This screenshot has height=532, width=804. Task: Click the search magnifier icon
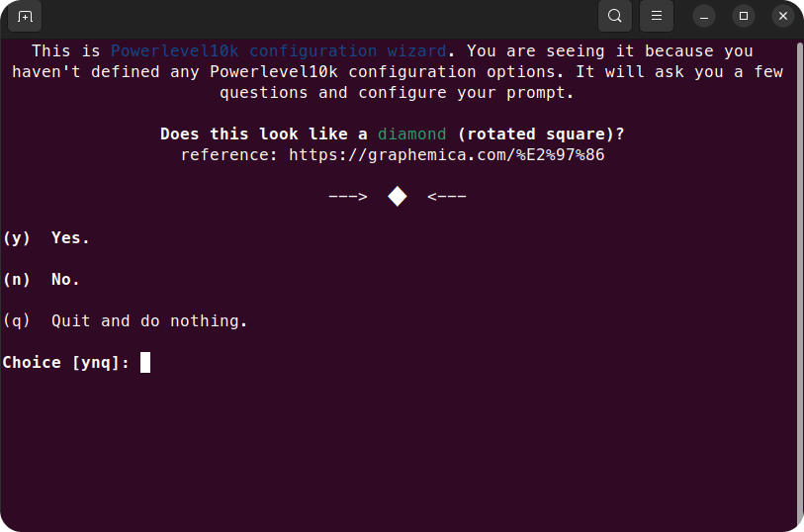pyautogui.click(x=615, y=16)
